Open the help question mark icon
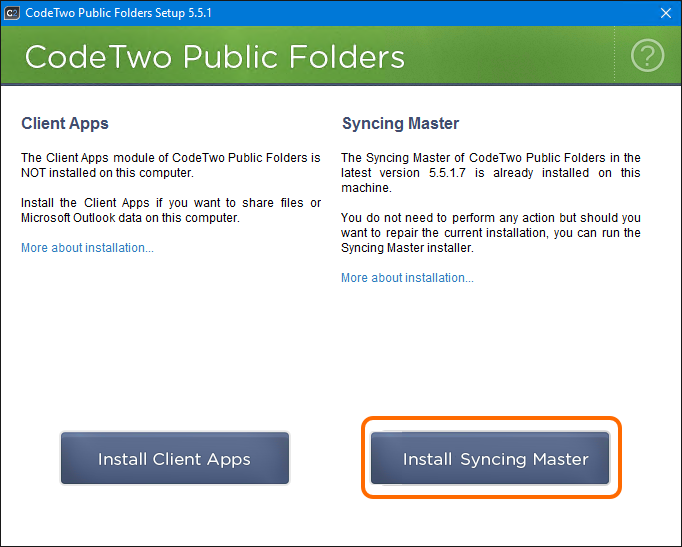The image size is (682, 547). coord(647,55)
